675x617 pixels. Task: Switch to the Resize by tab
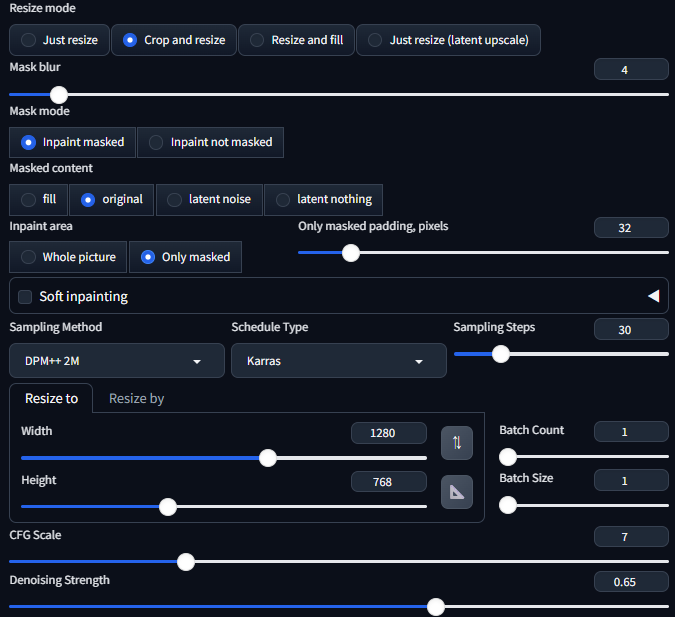point(136,398)
